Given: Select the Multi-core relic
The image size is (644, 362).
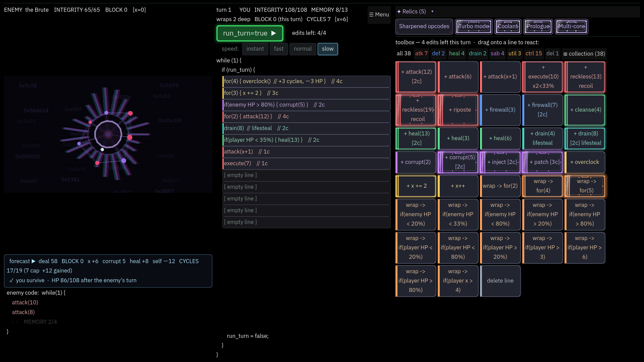Looking at the screenshot, I should coord(572,26).
